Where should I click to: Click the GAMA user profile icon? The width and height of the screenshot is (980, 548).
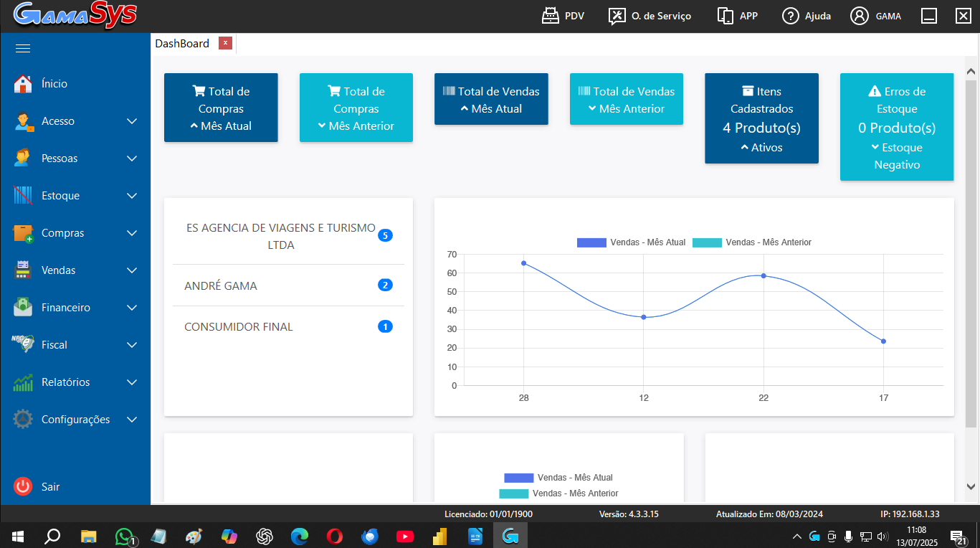coord(859,16)
